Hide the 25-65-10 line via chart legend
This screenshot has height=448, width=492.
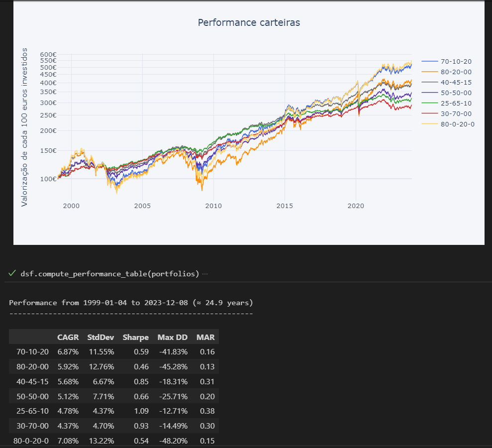[456, 103]
